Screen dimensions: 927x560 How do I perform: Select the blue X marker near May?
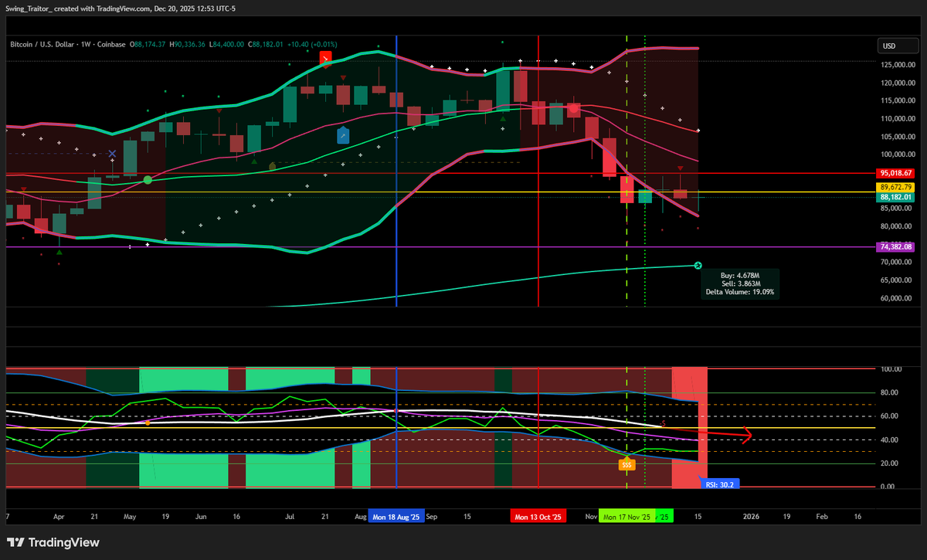tap(113, 154)
